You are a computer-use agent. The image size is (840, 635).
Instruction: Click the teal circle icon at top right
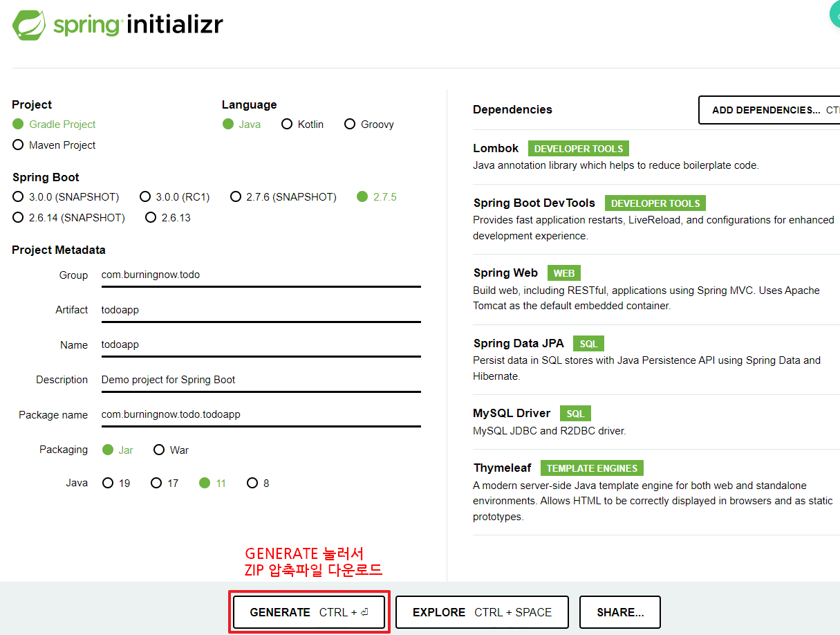click(x=834, y=15)
